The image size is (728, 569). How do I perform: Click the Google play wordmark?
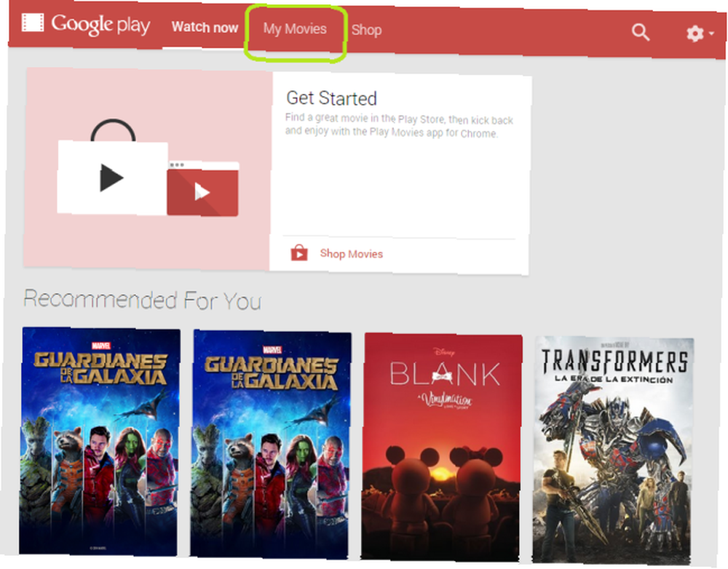point(100,24)
